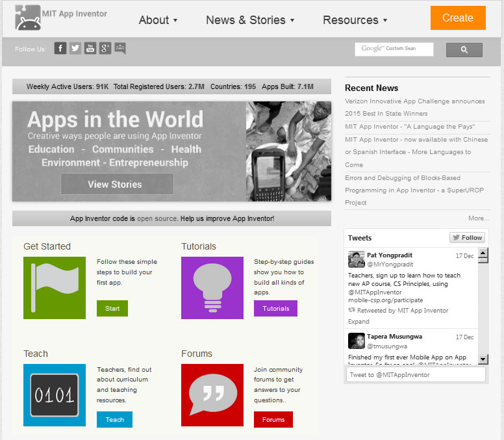Click View Stories button on banner

tap(117, 184)
